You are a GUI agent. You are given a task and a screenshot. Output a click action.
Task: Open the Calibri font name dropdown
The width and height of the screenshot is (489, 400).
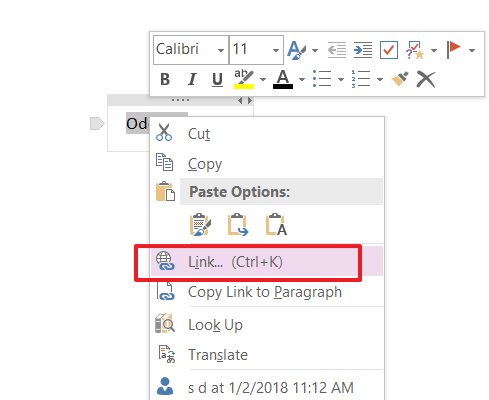click(x=220, y=50)
